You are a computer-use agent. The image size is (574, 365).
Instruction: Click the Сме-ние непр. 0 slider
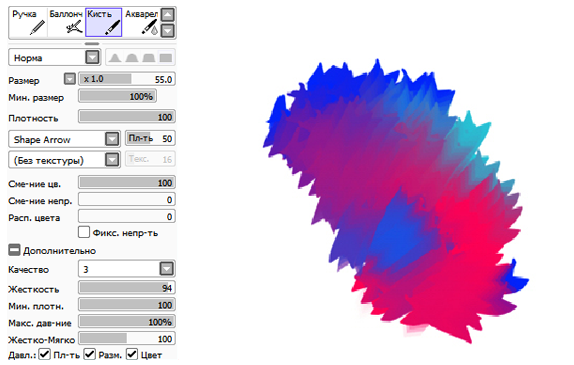[x=127, y=200]
